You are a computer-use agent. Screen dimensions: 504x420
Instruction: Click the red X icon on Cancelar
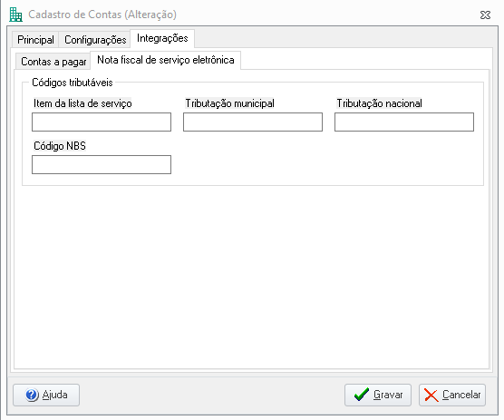coord(431,395)
